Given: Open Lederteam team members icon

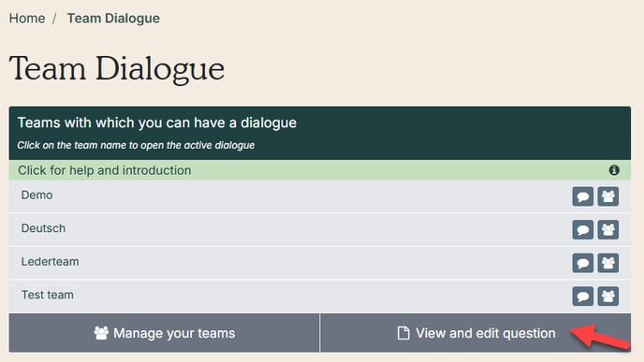Looking at the screenshot, I should pos(608,263).
